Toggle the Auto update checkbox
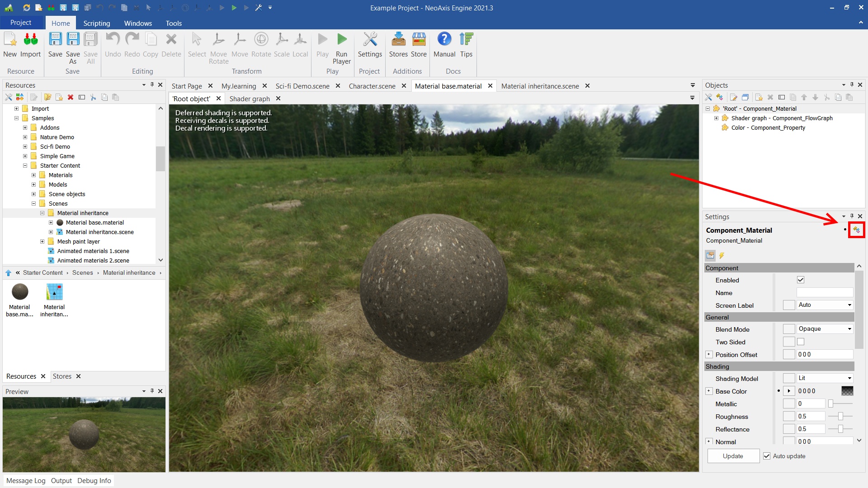 point(767,456)
